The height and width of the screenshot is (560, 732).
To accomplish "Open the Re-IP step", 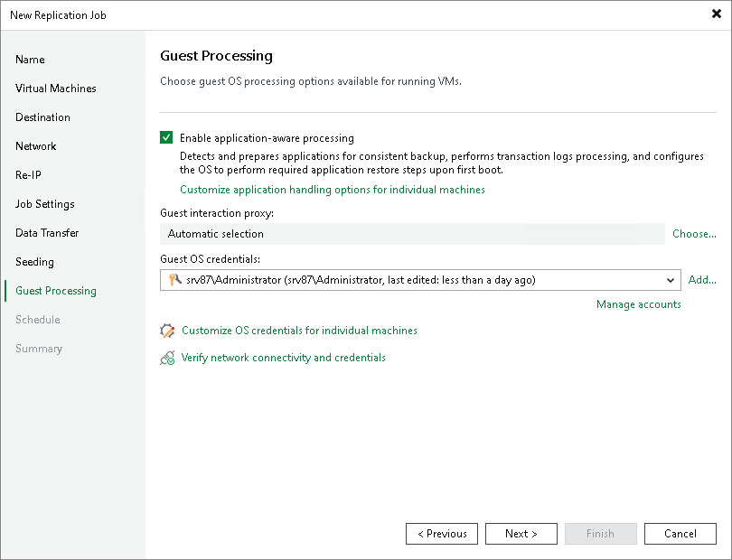I will (28, 175).
